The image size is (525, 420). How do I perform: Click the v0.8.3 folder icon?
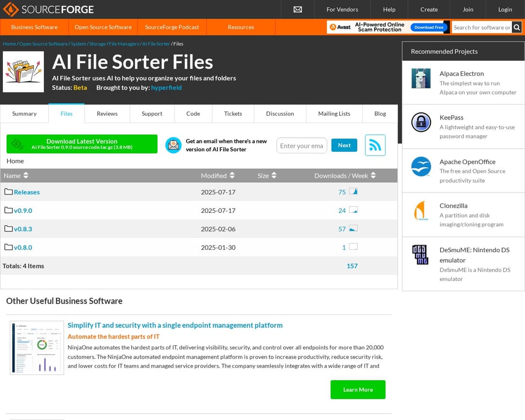pyautogui.click(x=8, y=228)
